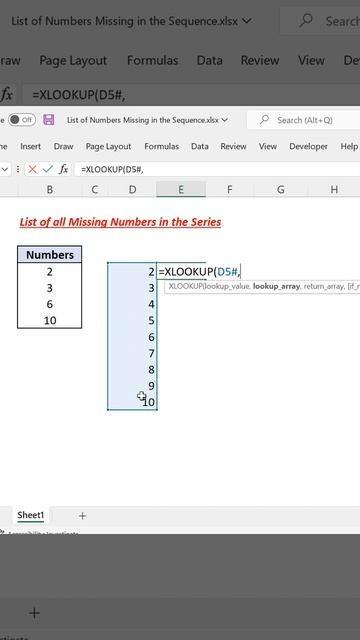Click cell with 4 in column D
Viewport: 360px width, 640px height.
132,304
